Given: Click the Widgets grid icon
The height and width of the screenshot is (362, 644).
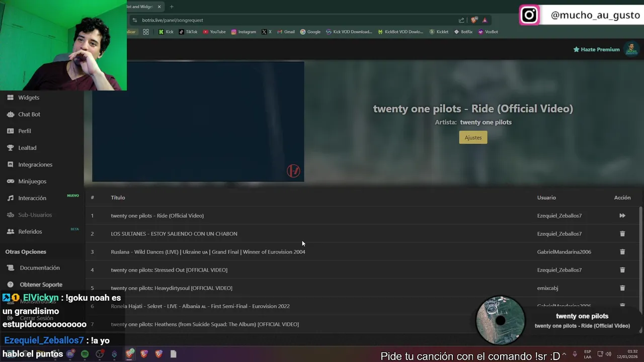Looking at the screenshot, I should [10, 98].
